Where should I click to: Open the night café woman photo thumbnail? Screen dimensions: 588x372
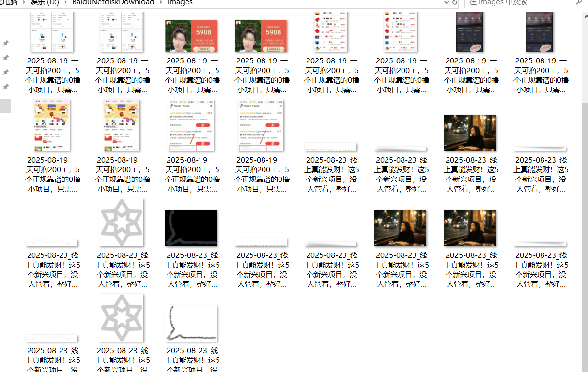point(470,132)
